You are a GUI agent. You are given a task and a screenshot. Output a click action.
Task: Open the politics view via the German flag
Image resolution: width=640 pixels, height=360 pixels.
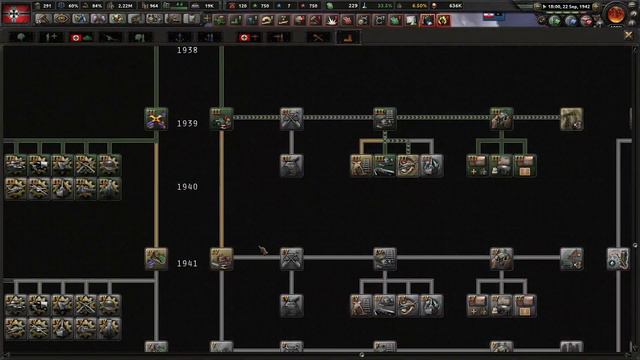pos(16,13)
